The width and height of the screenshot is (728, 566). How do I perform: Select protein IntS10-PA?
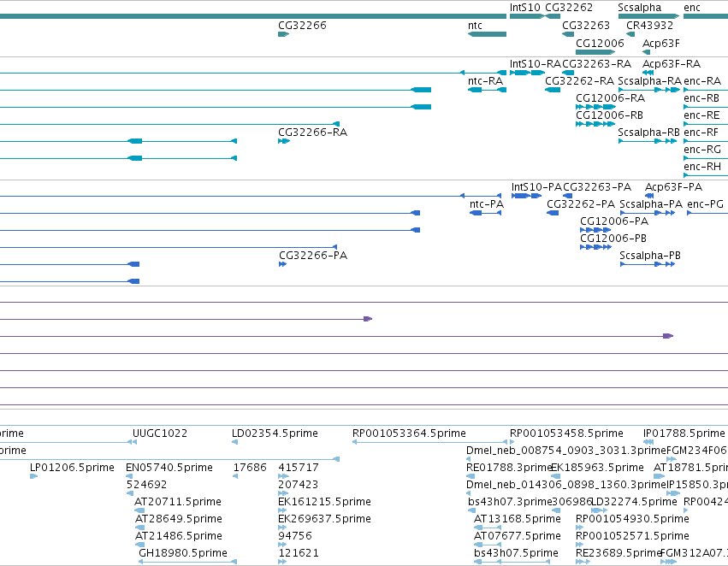(x=536, y=187)
